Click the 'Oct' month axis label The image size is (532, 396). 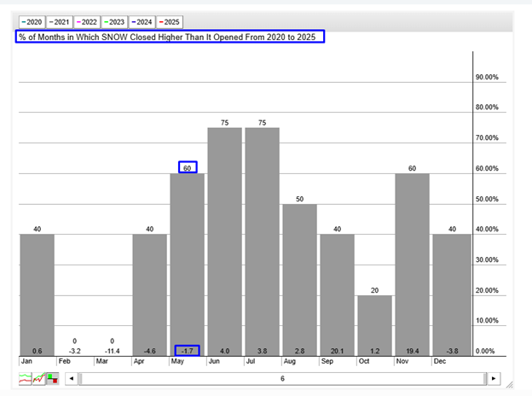pyautogui.click(x=364, y=361)
